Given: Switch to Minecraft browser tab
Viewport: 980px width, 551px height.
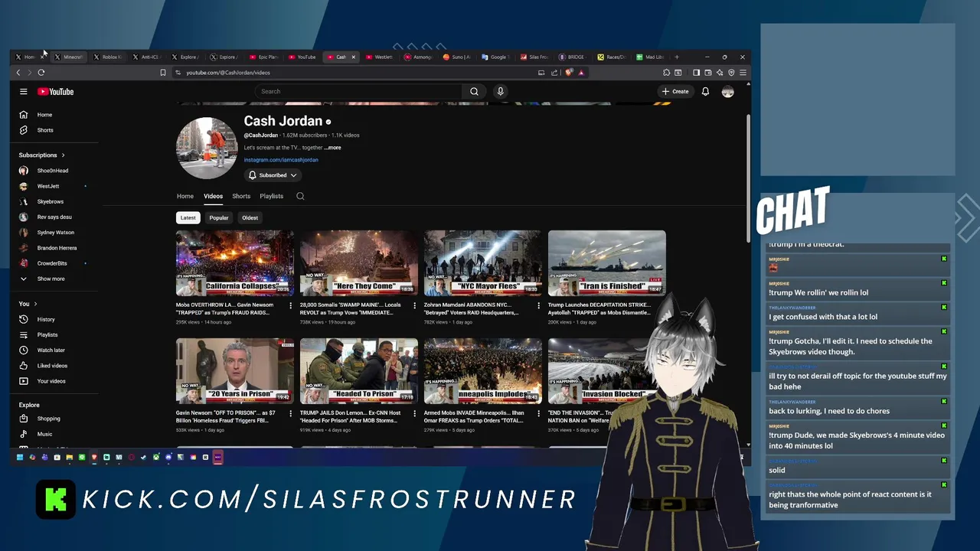Looking at the screenshot, I should (69, 57).
